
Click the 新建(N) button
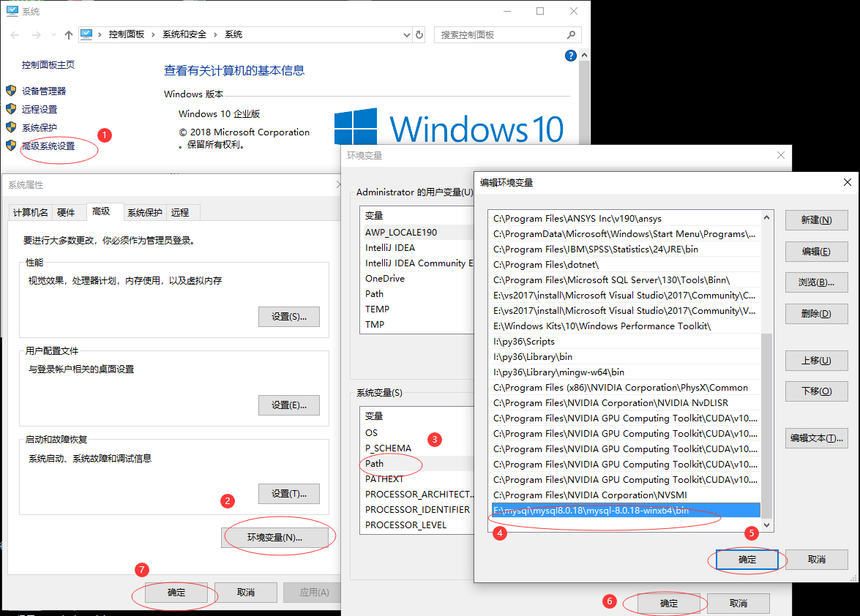[x=816, y=220]
